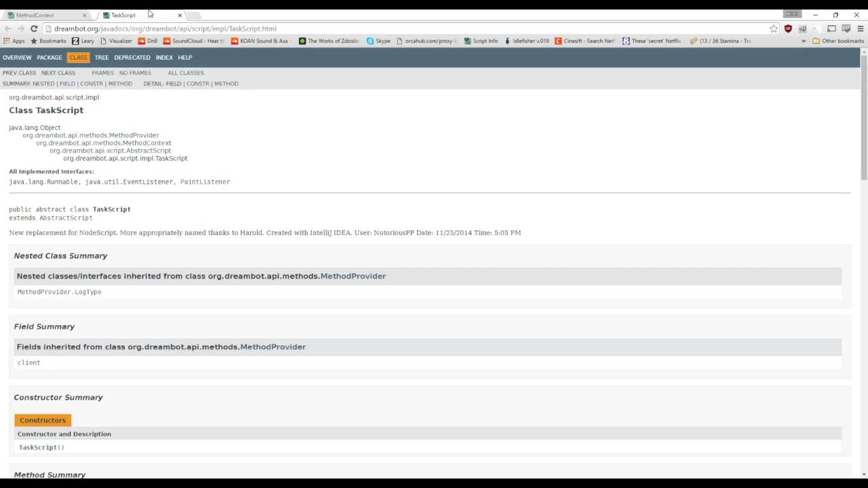
Task: Jump to CONSTR detail section
Action: click(198, 83)
